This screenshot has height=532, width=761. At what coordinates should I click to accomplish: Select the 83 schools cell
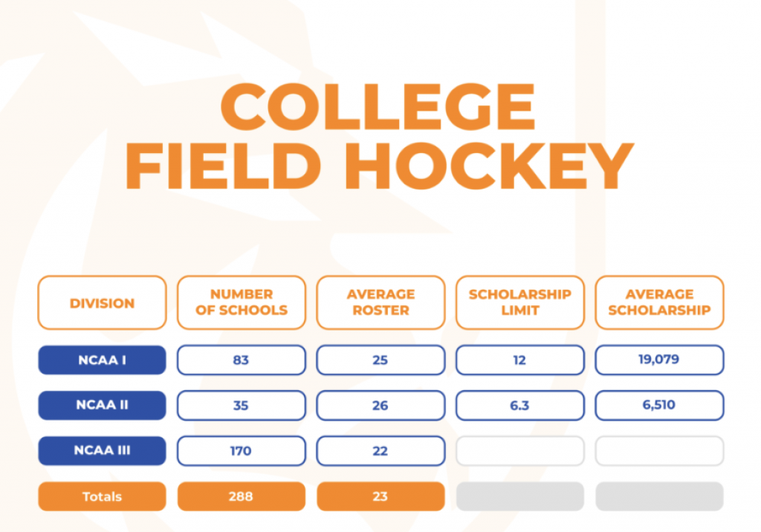pos(241,360)
